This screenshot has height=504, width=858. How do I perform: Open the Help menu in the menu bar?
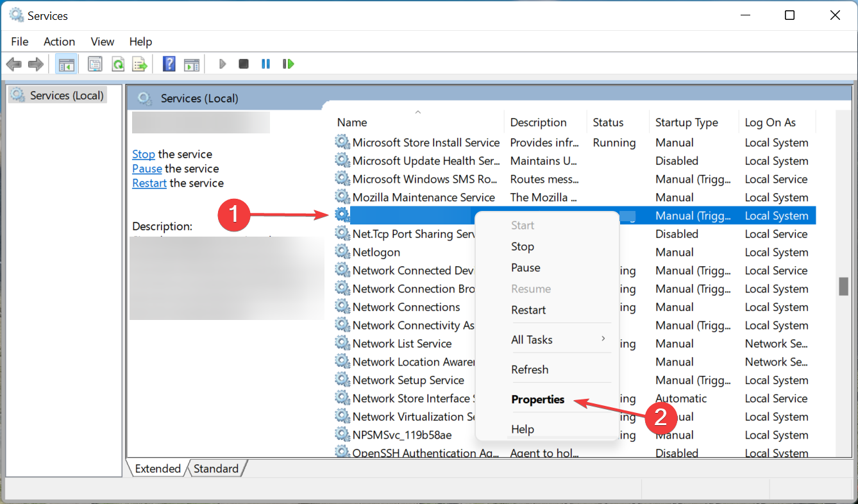point(140,42)
